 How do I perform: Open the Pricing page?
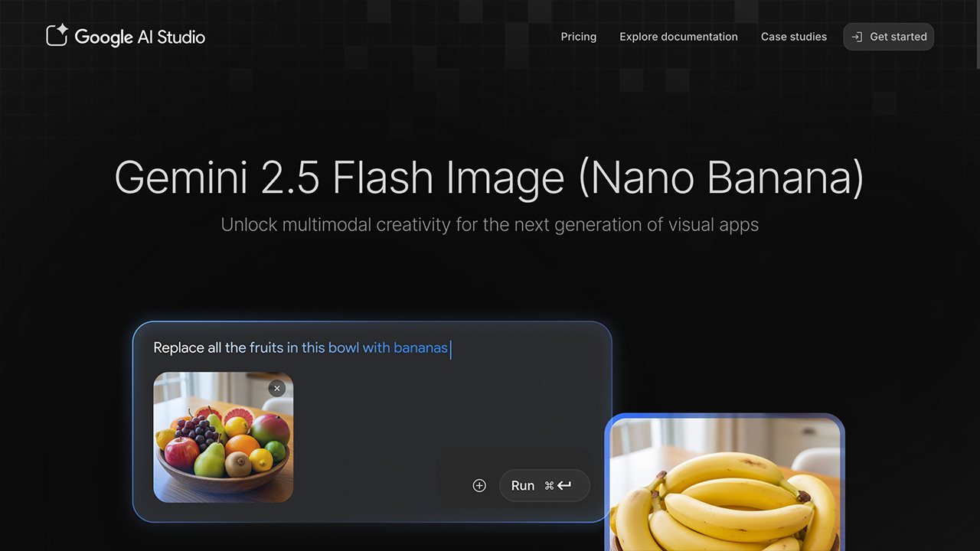click(578, 37)
